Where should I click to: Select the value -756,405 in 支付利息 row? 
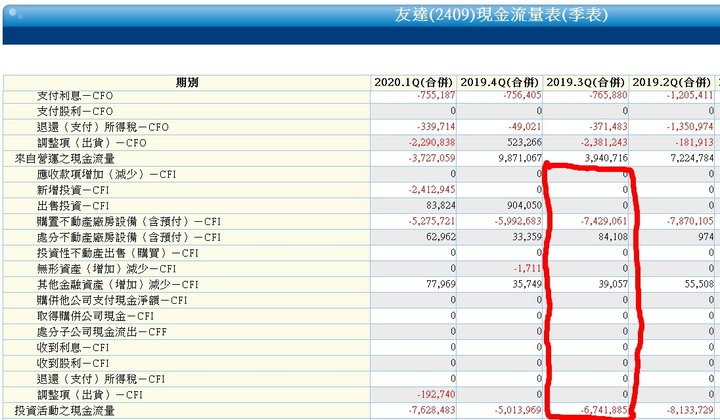click(x=523, y=95)
